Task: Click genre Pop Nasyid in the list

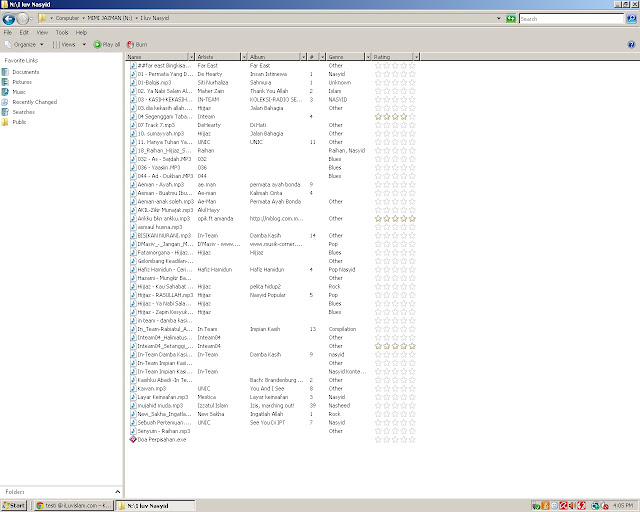Action: (342, 270)
